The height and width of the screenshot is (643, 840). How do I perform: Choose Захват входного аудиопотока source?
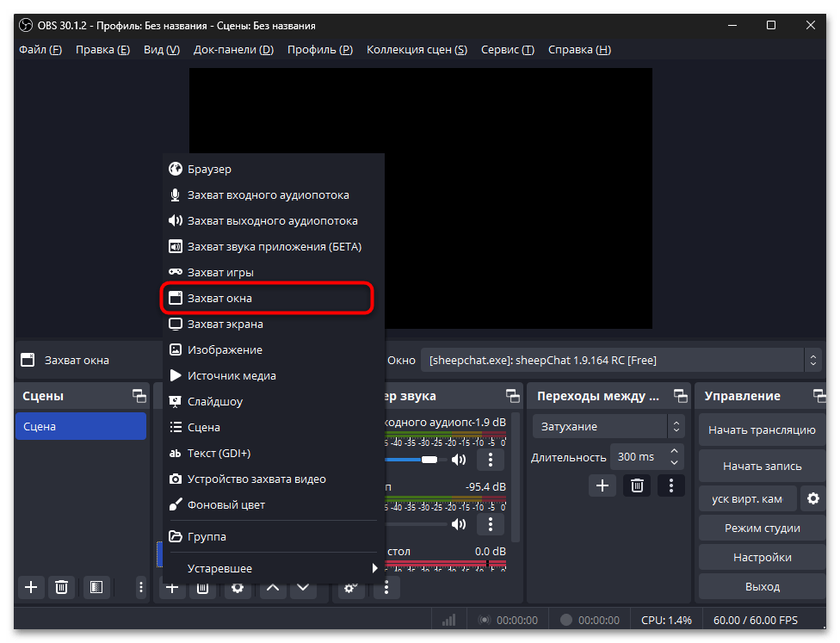pyautogui.click(x=274, y=195)
